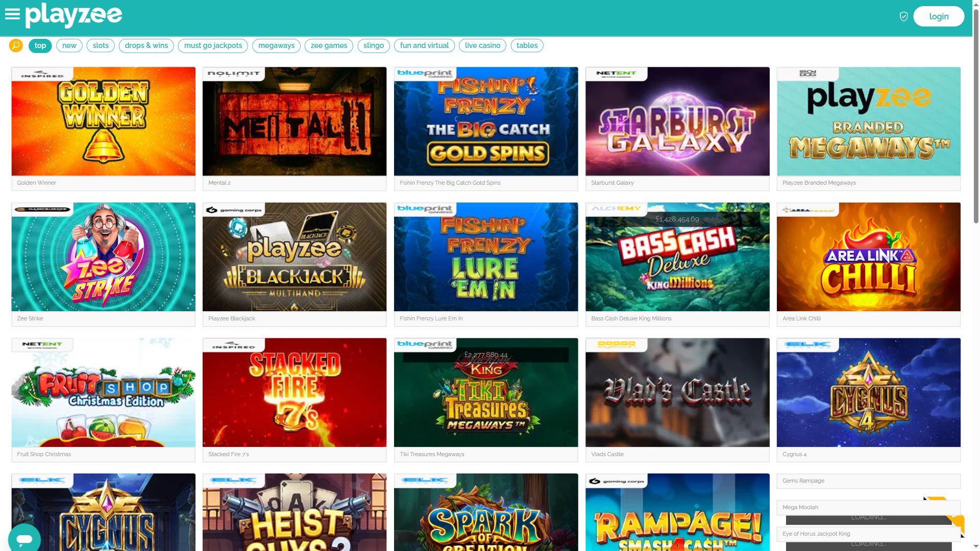This screenshot has width=980, height=551.
Task: Click the login button
Action: (x=939, y=16)
